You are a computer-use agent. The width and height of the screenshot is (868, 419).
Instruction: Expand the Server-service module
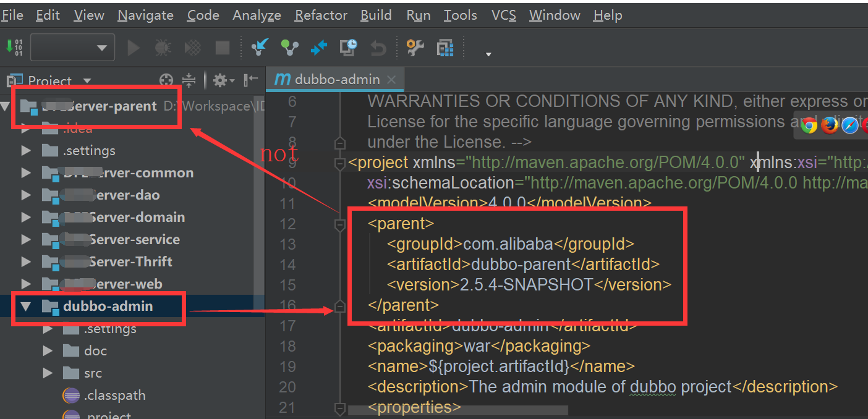(x=26, y=240)
